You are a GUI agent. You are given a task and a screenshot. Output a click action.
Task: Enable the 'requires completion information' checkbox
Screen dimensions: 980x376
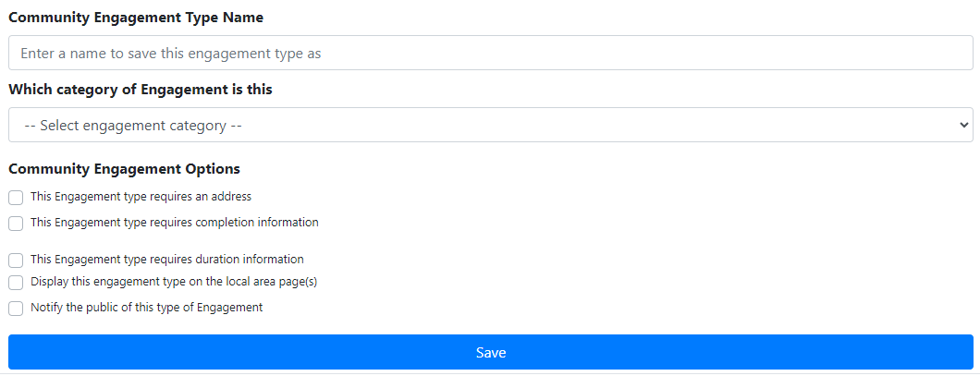click(x=16, y=224)
